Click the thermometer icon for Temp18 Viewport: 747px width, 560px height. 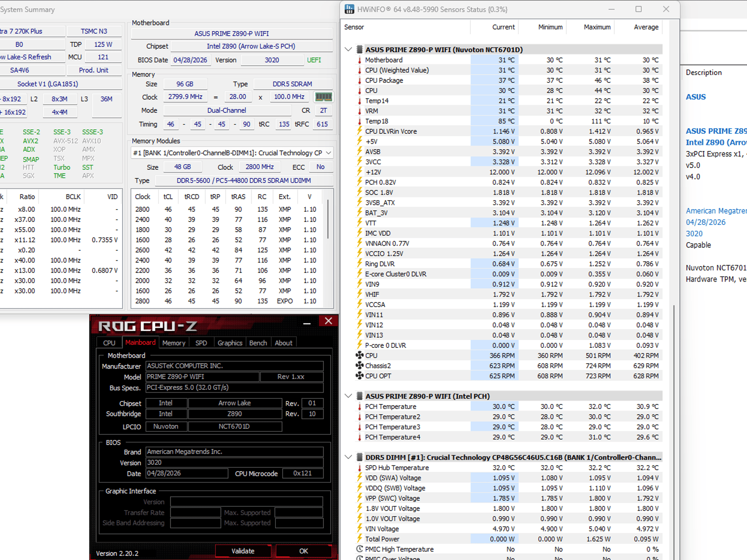(360, 121)
